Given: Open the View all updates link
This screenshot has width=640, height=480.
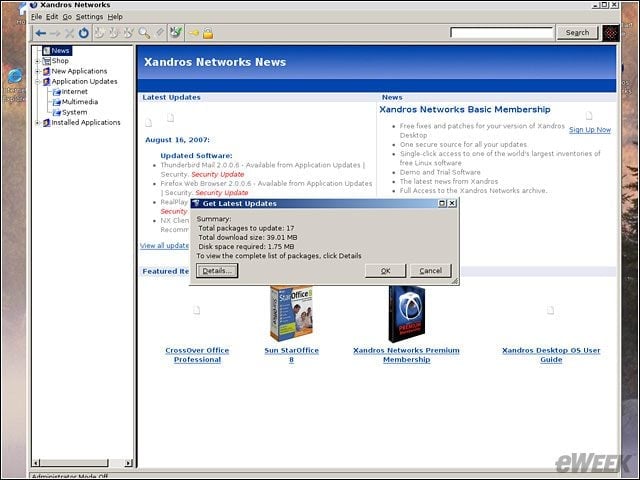Looking at the screenshot, I should [x=164, y=245].
